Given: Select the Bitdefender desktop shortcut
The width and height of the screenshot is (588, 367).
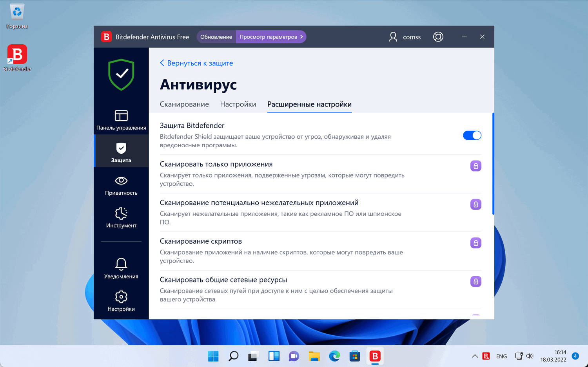Looking at the screenshot, I should [17, 58].
